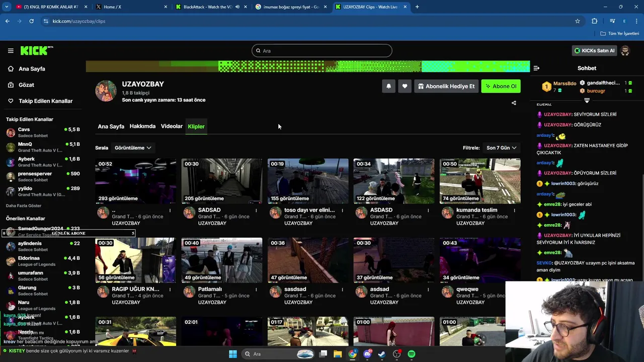Click the Abone Ol button
Image resolution: width=644 pixels, height=362 pixels.
[501, 86]
